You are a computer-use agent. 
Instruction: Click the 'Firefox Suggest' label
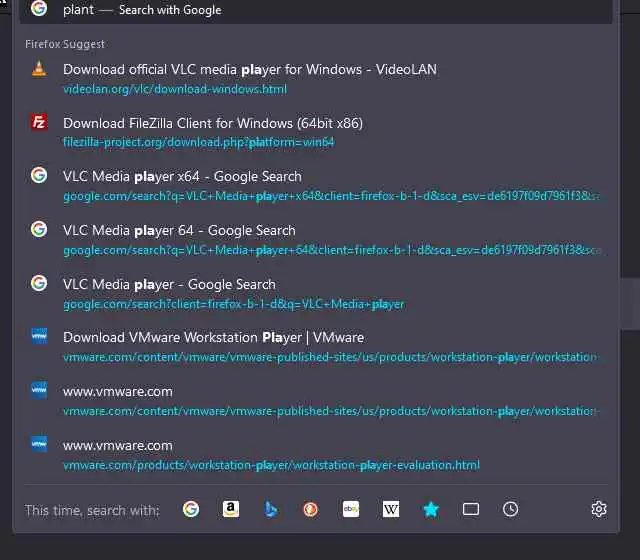pos(65,44)
